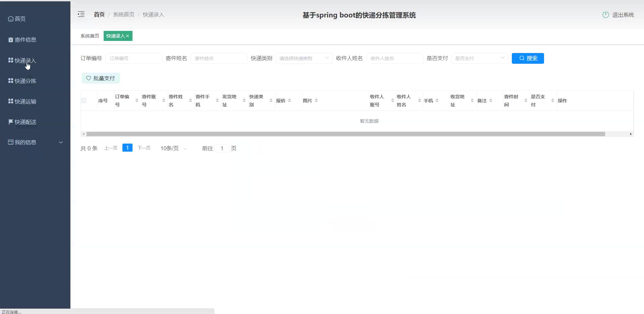Sort by 手机 column arrows
This screenshot has height=314, width=644.
[437, 101]
